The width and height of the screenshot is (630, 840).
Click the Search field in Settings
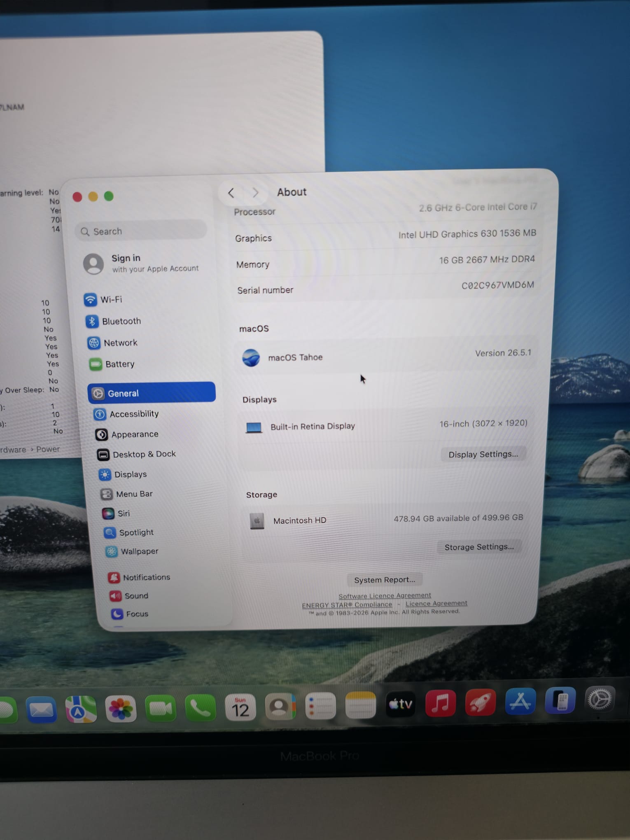141,231
